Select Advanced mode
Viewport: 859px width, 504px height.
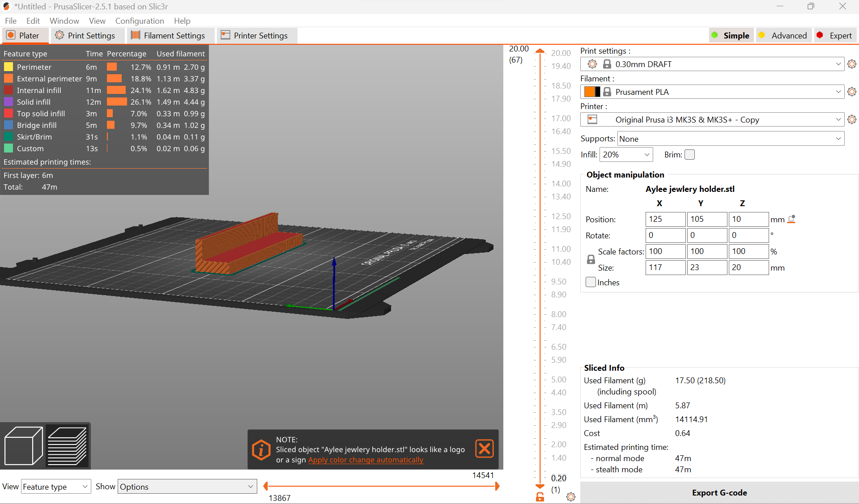(x=783, y=35)
